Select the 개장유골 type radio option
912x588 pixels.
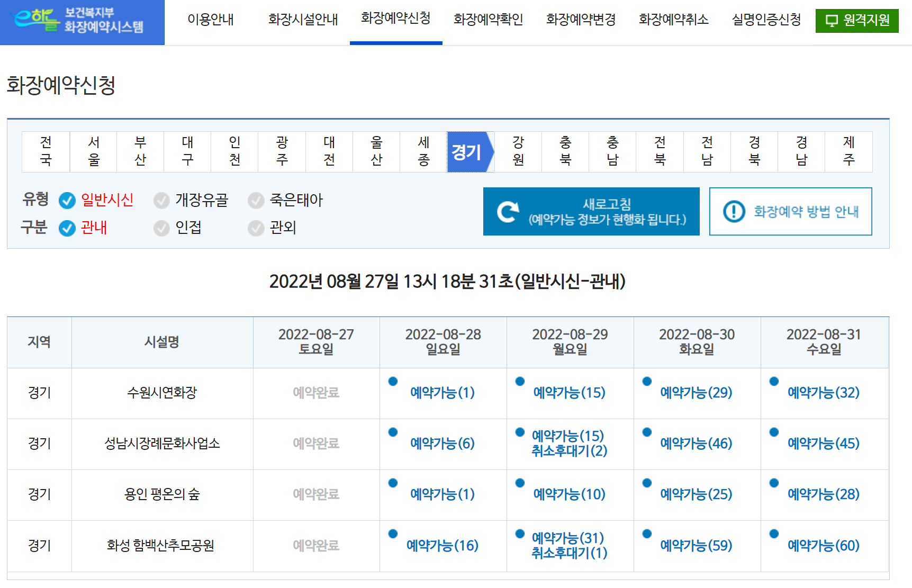click(161, 201)
